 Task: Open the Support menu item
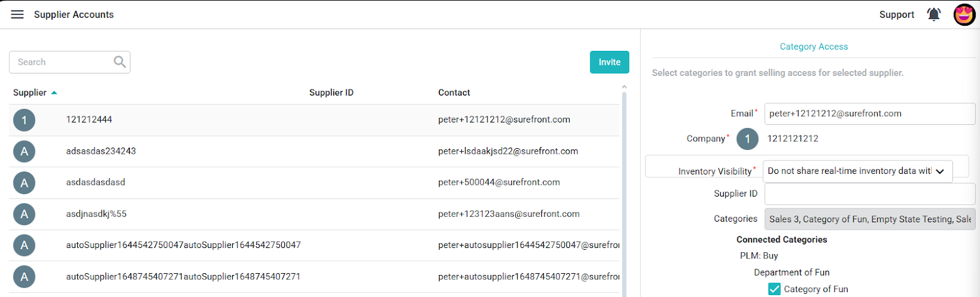point(897,15)
